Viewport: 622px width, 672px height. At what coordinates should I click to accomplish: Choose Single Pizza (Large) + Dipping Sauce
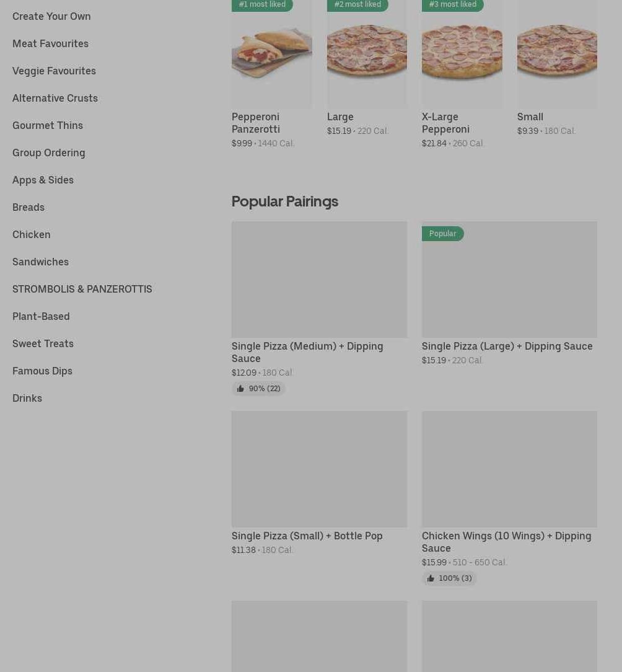509,280
